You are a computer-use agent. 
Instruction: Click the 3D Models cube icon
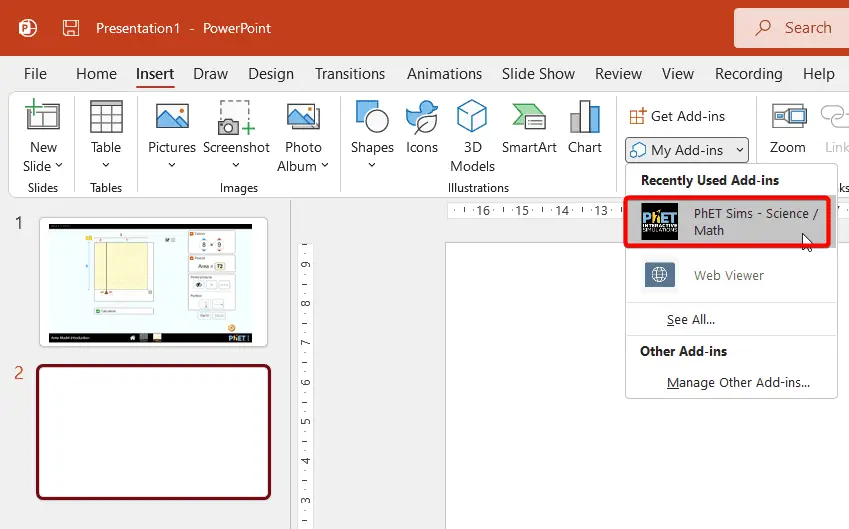pyautogui.click(x=472, y=115)
